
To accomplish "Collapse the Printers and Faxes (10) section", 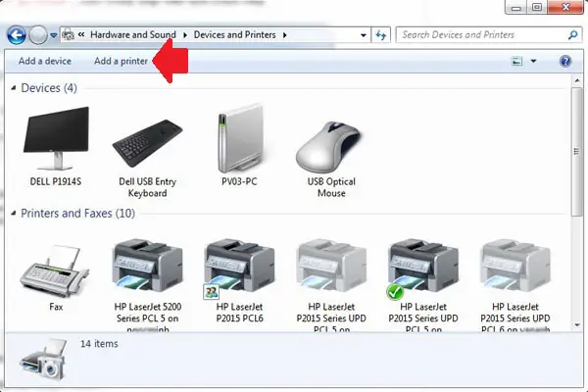I will (x=14, y=214).
